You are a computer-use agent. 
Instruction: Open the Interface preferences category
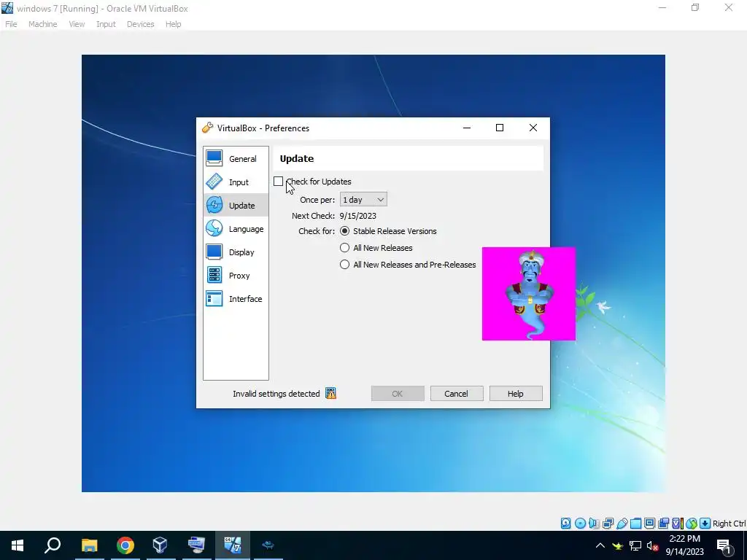coord(236,298)
